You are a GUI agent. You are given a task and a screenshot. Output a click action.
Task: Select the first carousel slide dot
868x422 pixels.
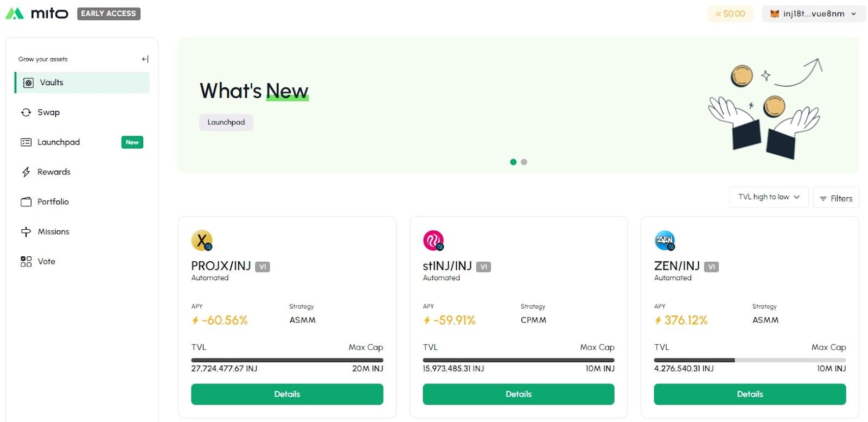[513, 162]
